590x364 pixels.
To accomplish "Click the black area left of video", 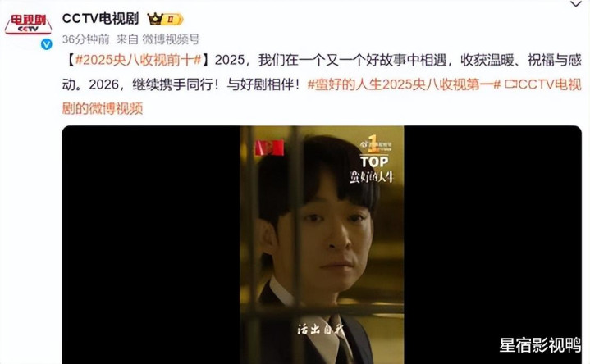I will [x=151, y=244].
